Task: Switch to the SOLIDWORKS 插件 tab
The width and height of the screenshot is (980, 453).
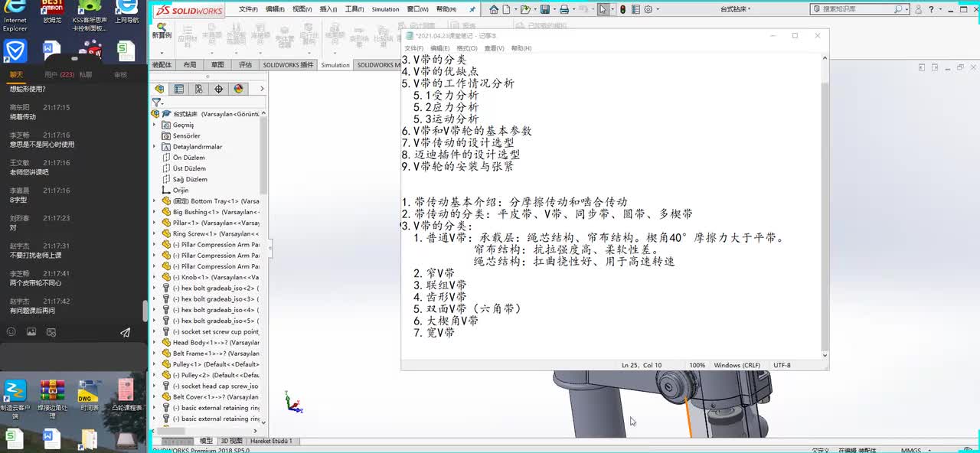Action: [x=289, y=65]
